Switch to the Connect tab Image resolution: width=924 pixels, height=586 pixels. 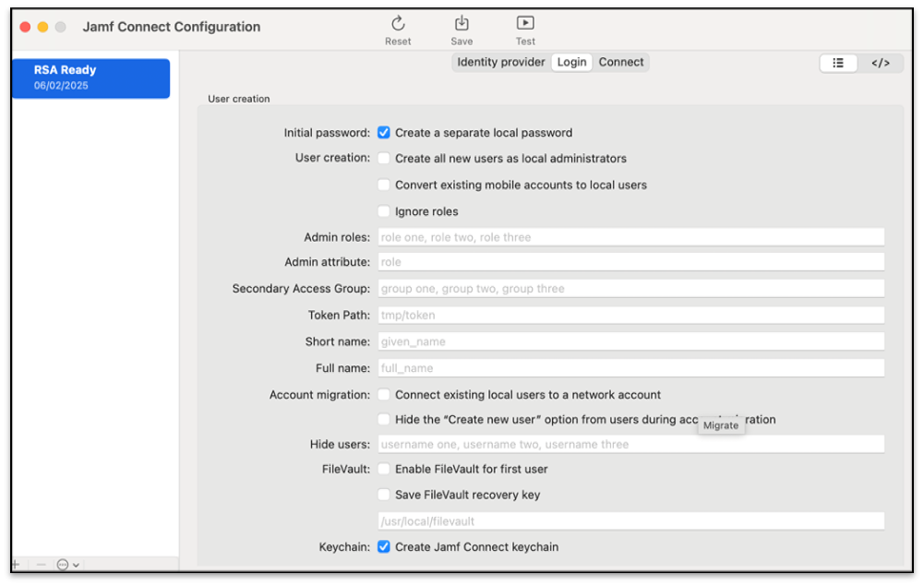621,63
